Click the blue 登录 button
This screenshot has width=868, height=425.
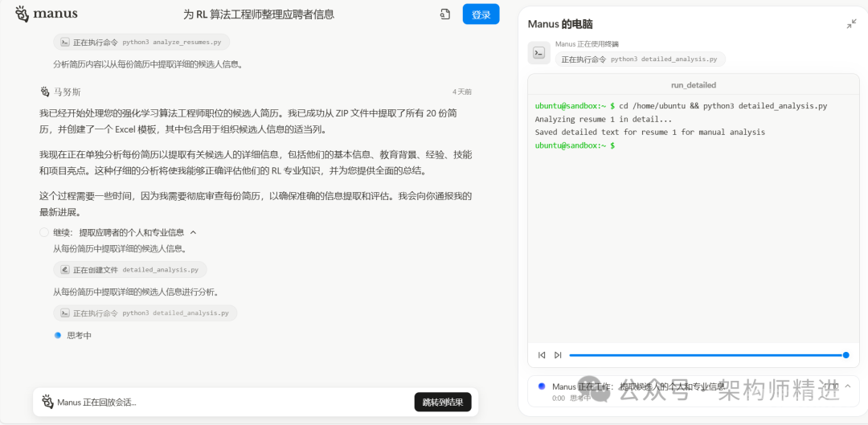481,14
